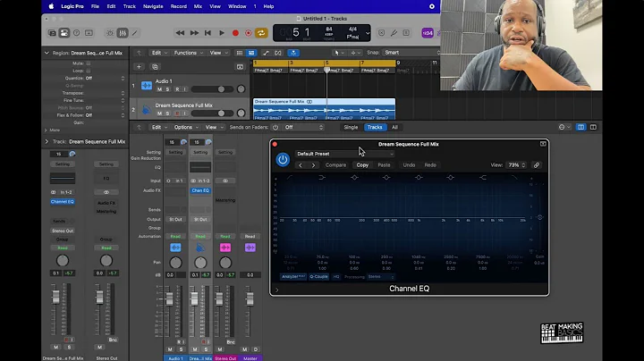The width and height of the screenshot is (644, 361).
Task: Expand Channel EQ bottom disclosure arrow
Action: (x=276, y=290)
